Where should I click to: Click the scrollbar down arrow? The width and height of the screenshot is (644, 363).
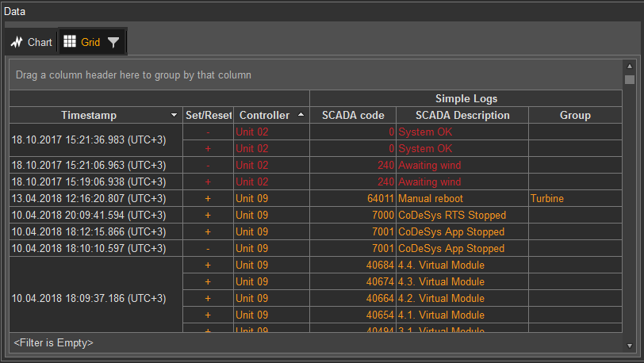(x=629, y=346)
